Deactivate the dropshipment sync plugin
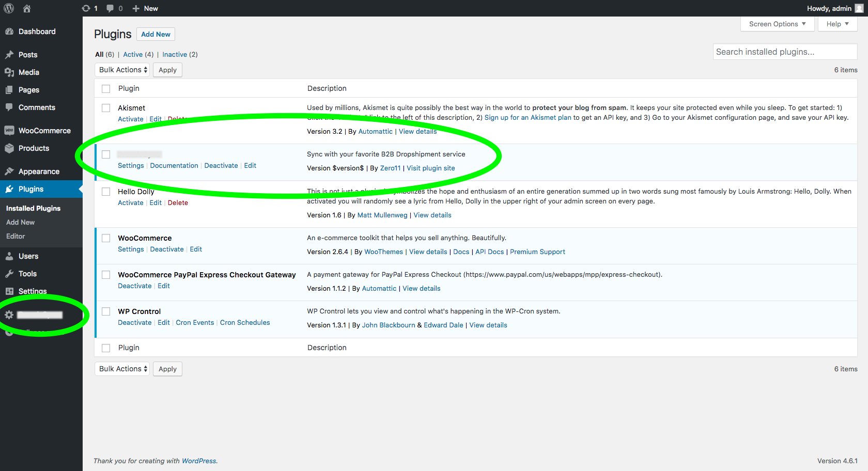 (x=221, y=165)
